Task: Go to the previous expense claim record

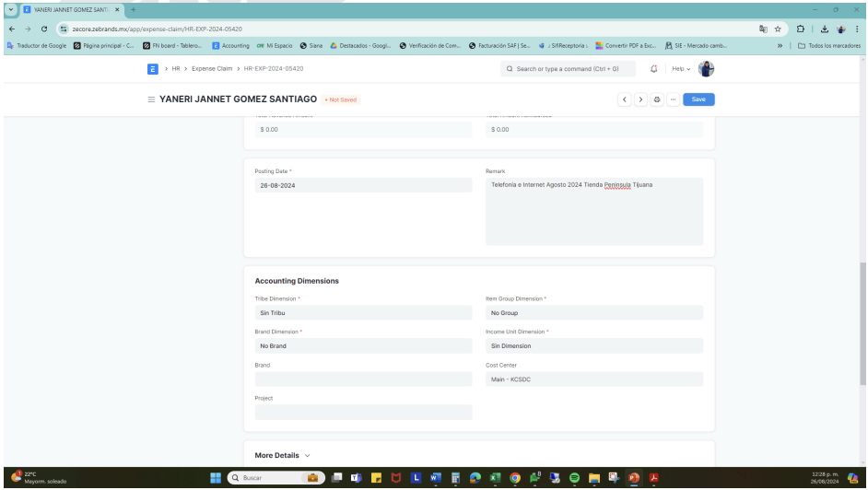Action: (625, 99)
